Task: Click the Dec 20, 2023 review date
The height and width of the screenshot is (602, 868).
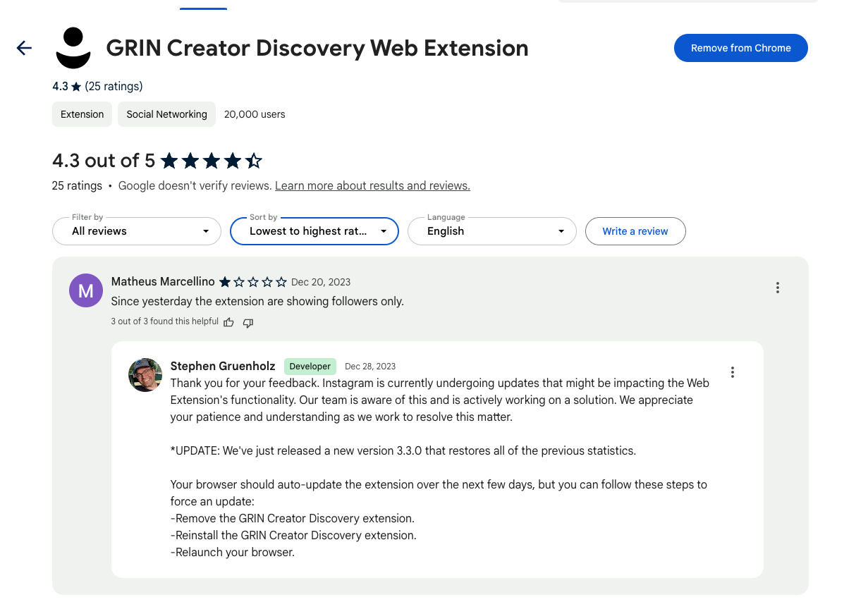Action: click(x=321, y=282)
